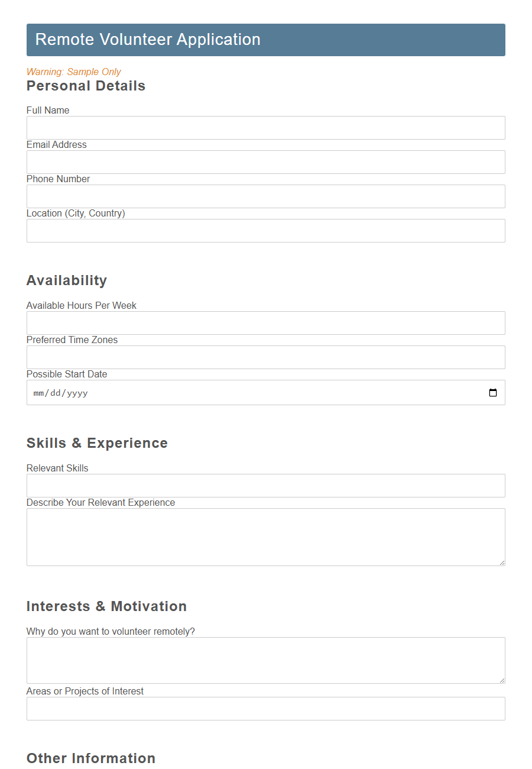Viewport: 532px width, 769px height.
Task: Focus the Available Hours Per Week field
Action: click(266, 323)
